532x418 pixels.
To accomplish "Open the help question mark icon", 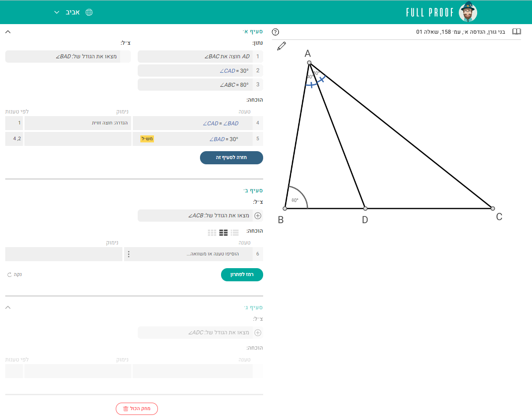I will (275, 32).
